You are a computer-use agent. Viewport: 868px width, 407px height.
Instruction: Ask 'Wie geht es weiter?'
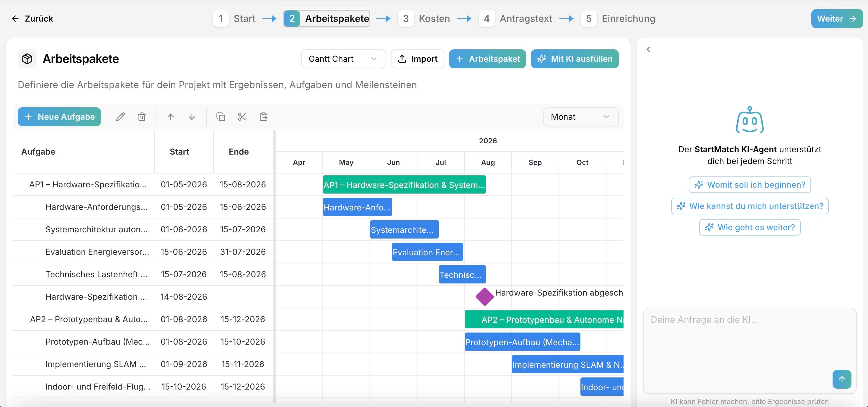(750, 227)
